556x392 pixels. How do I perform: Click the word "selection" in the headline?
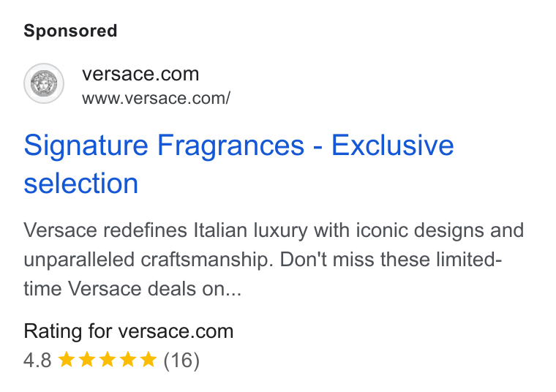81,184
